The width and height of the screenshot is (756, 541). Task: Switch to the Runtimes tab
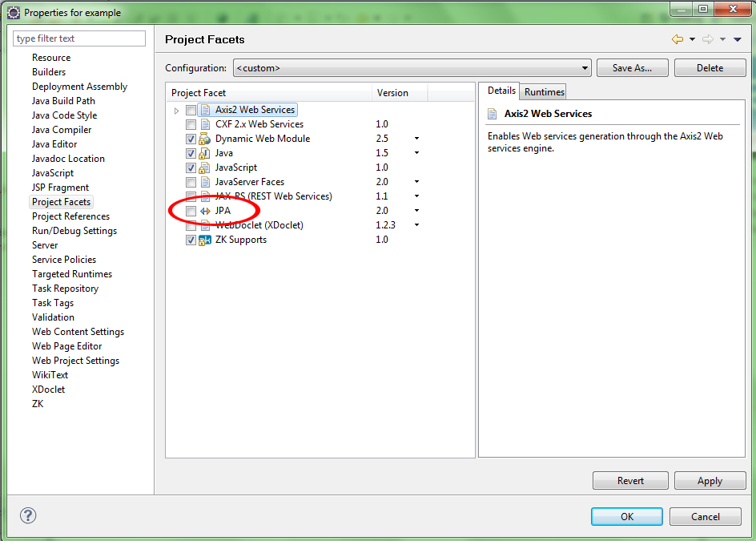click(545, 91)
